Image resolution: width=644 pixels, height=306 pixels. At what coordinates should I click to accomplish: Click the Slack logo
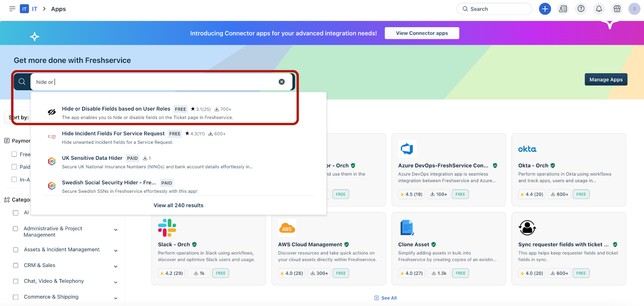coord(167,228)
